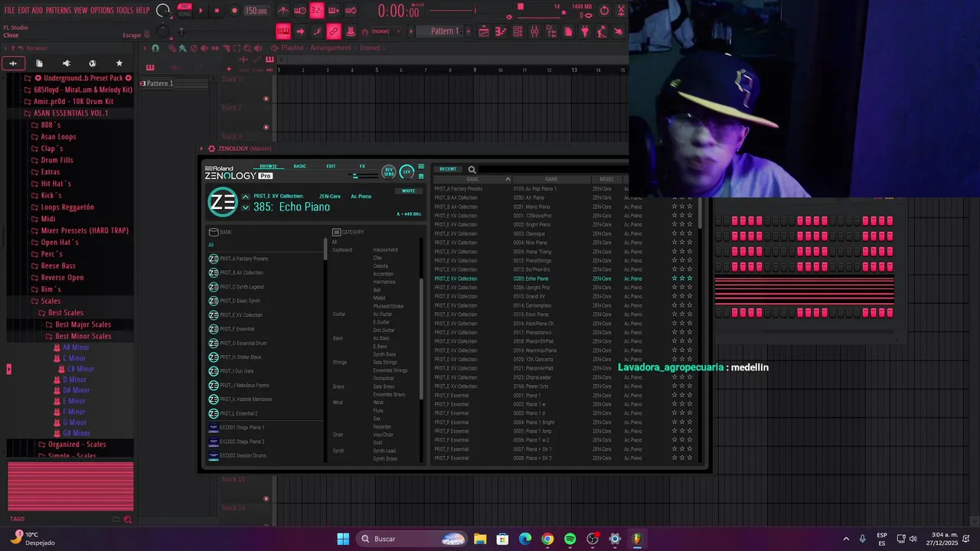Rate Upright Pno row first star
The image size is (980, 551).
coord(675,288)
